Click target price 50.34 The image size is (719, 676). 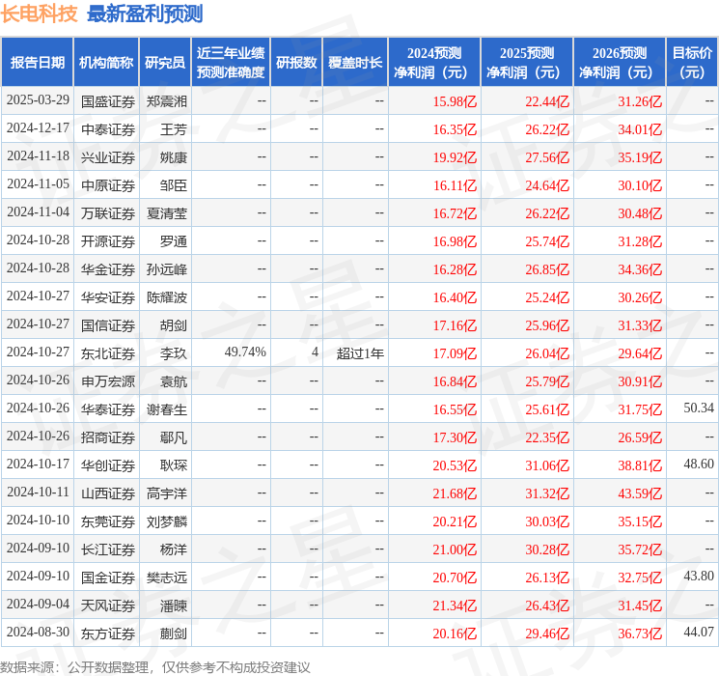[699, 408]
